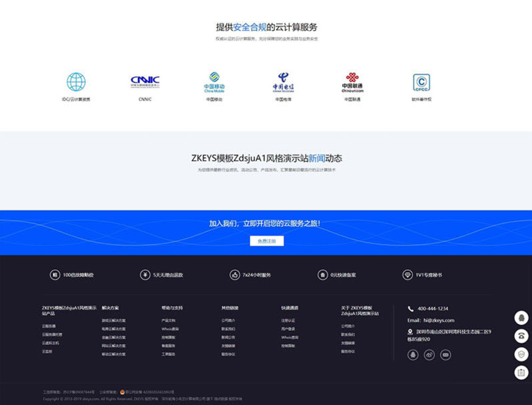Screen dimensions: 532x405
Task: Open 控制面板 under 帮助与支持
Action: tap(168, 338)
